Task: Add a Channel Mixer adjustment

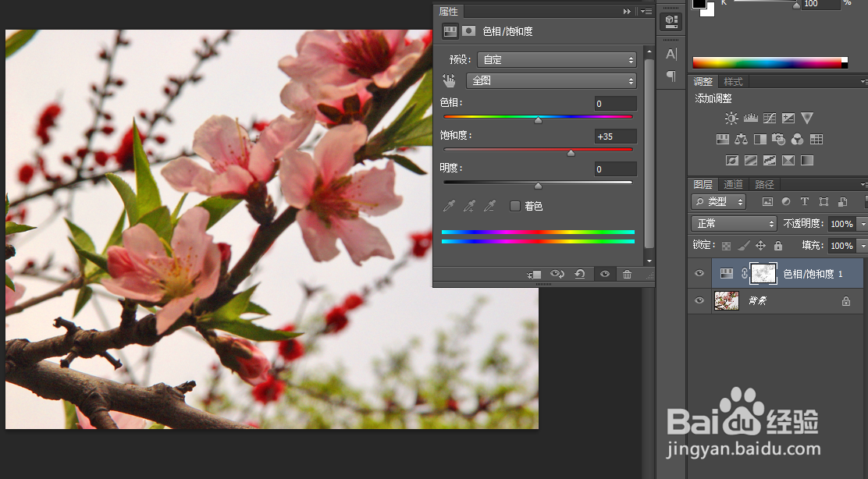Action: pyautogui.click(x=797, y=140)
